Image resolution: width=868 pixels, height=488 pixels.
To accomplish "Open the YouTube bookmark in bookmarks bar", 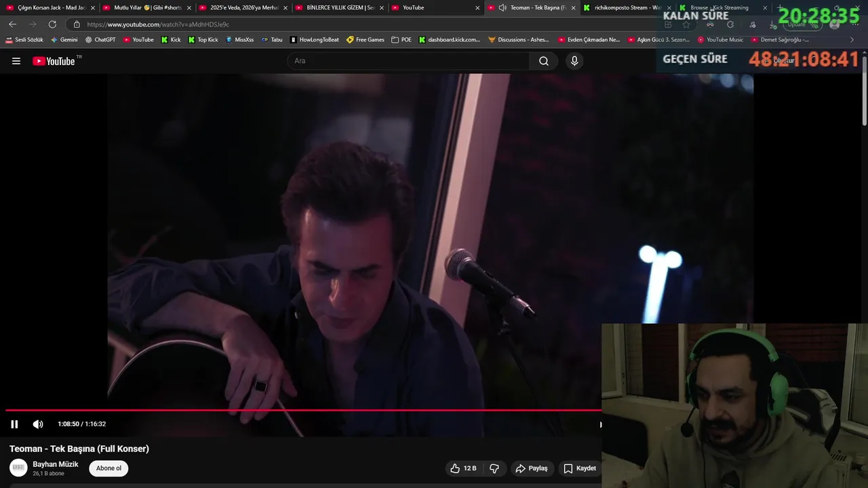I will pos(138,40).
